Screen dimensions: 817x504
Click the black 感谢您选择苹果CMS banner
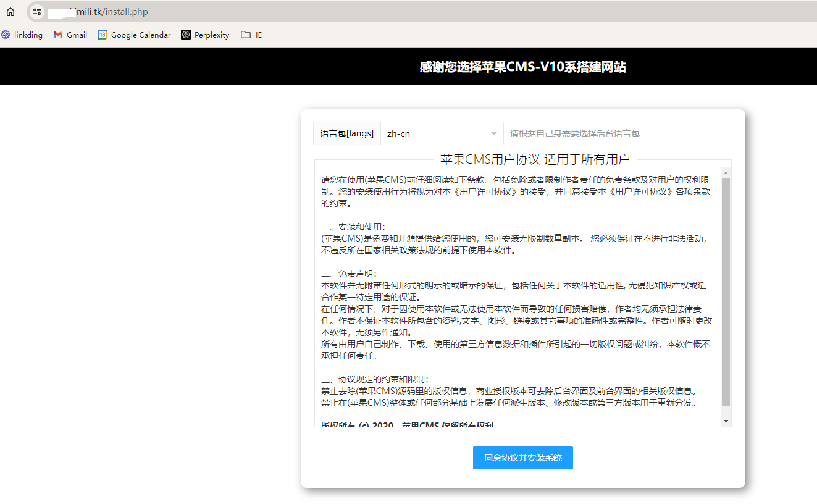pyautogui.click(x=522, y=66)
